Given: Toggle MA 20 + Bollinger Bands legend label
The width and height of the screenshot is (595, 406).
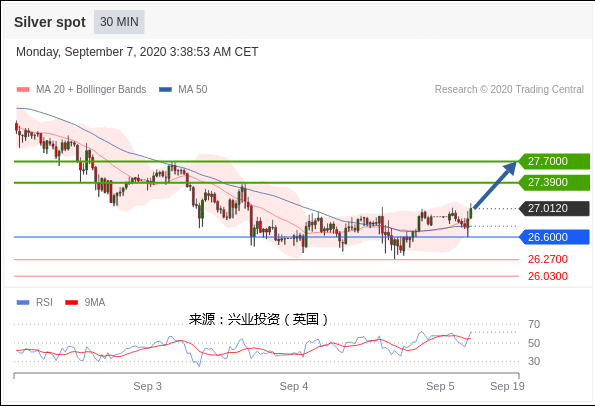Looking at the screenshot, I should click(x=91, y=90).
